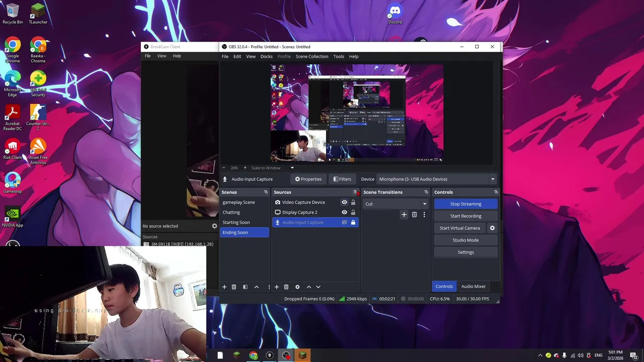Click Stop Streaming button

(465, 204)
